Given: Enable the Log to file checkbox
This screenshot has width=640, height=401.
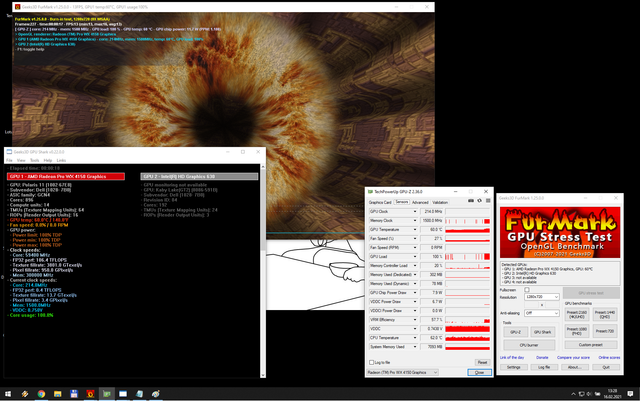Looking at the screenshot, I should (x=371, y=362).
